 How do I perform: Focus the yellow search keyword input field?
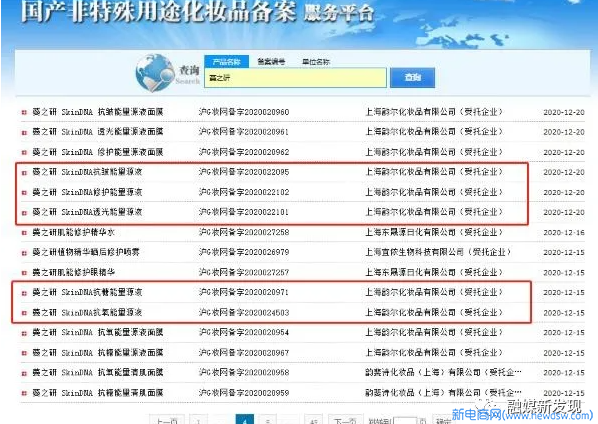295,78
